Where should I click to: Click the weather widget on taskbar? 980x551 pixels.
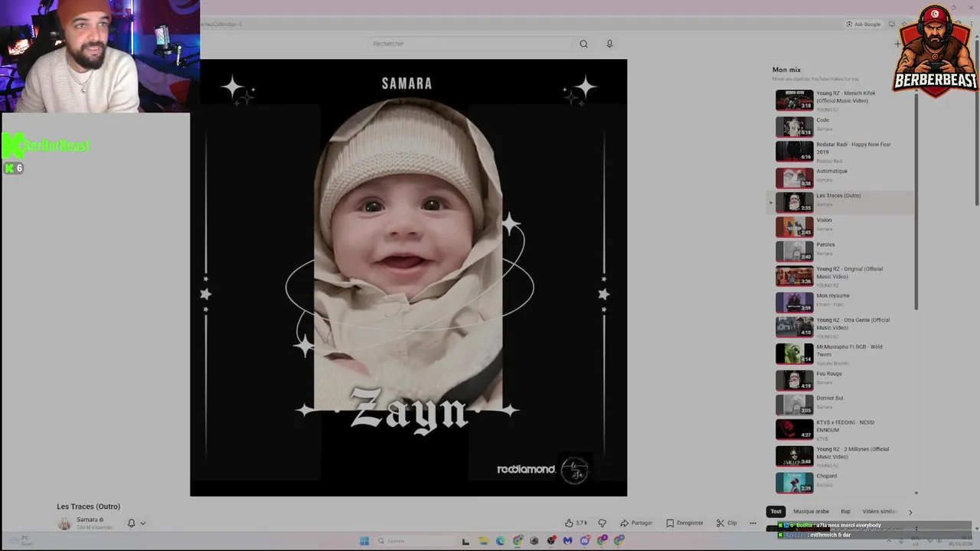pos(21,540)
